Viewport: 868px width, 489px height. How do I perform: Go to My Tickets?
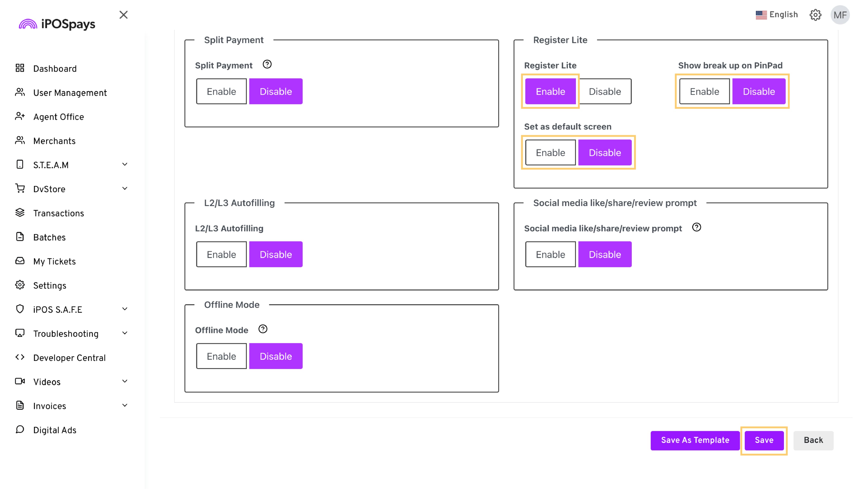pyautogui.click(x=54, y=262)
